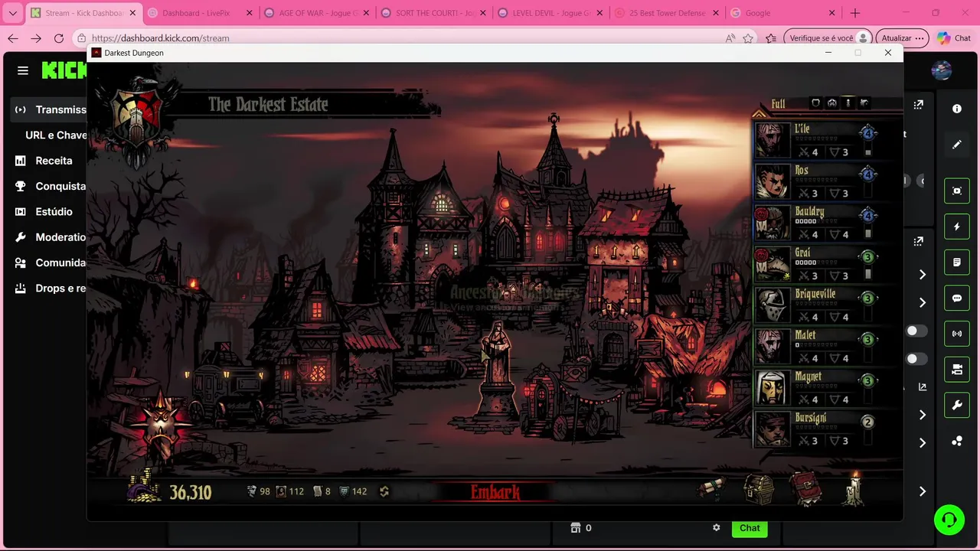Click the lightning bolt quick actions icon
Viewport: 980px width, 551px height.
pyautogui.click(x=957, y=227)
